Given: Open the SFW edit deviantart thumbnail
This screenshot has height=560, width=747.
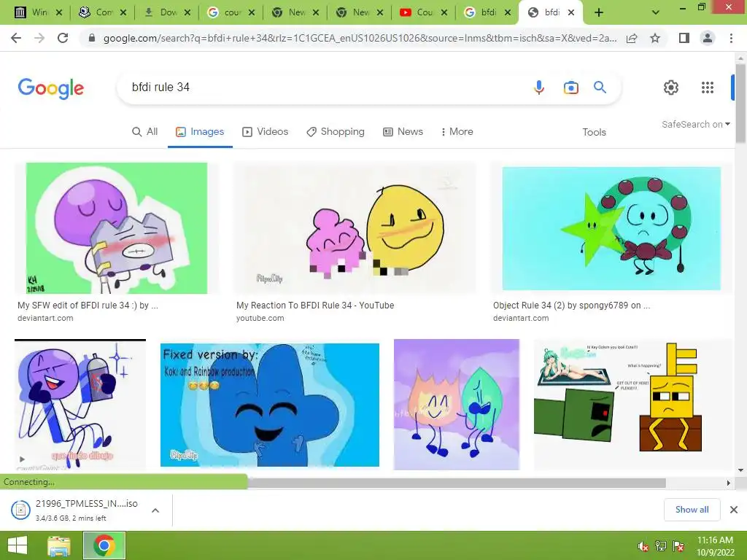Looking at the screenshot, I should (117, 228).
